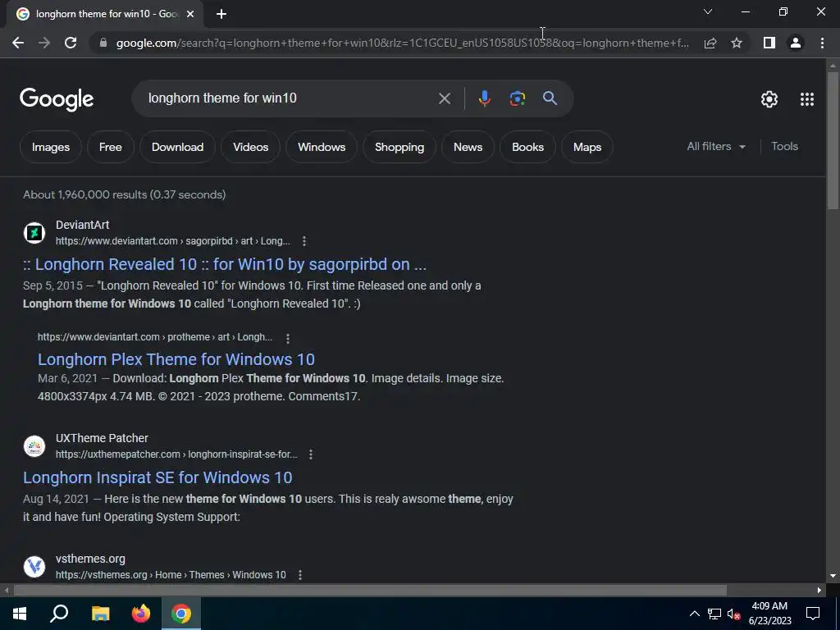This screenshot has height=630, width=840.
Task: Open a new tab
Action: (x=221, y=14)
